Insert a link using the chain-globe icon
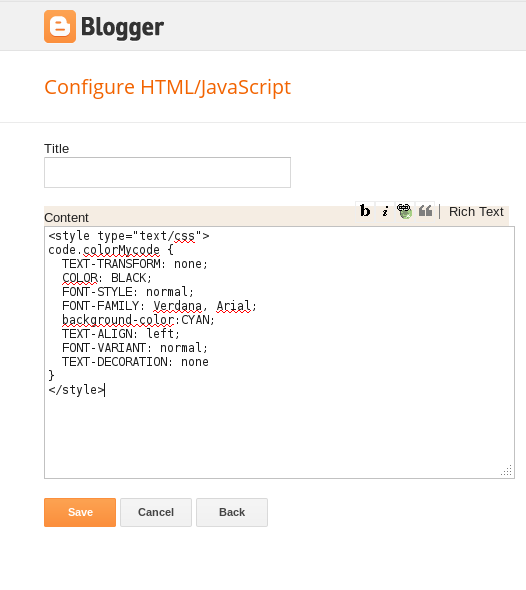This screenshot has width=526, height=590. [x=404, y=211]
